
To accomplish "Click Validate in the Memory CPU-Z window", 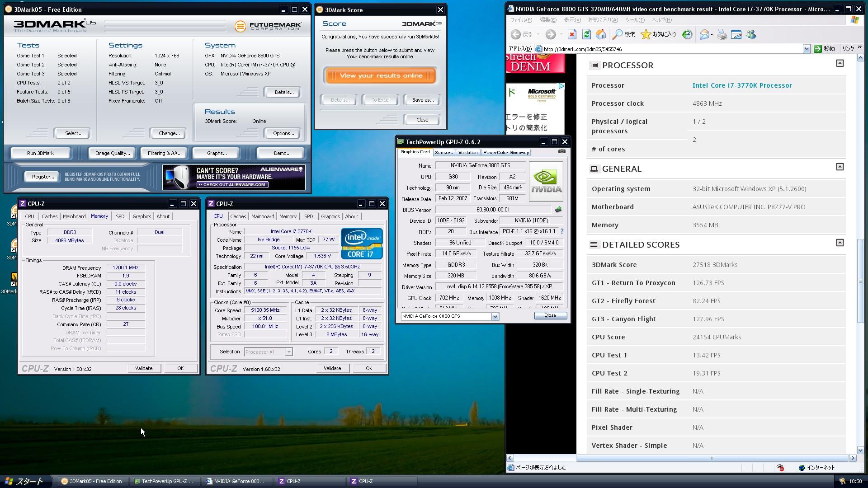I will pos(144,368).
